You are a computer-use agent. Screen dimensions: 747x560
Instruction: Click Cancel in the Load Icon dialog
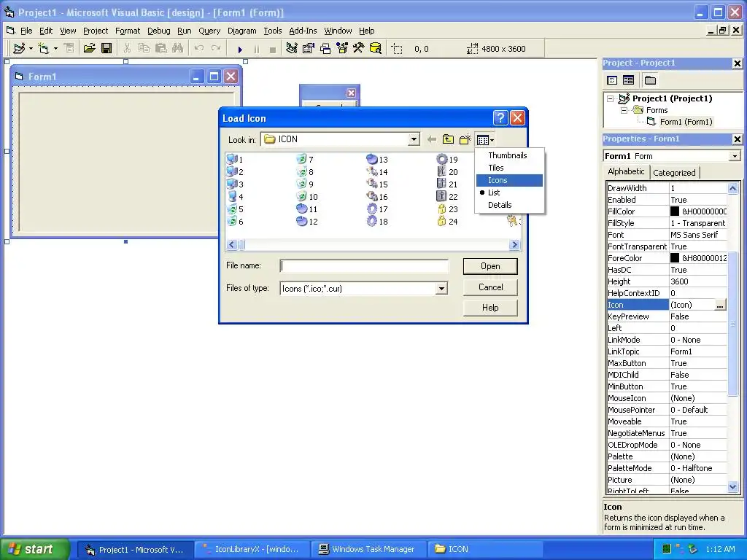tap(490, 287)
